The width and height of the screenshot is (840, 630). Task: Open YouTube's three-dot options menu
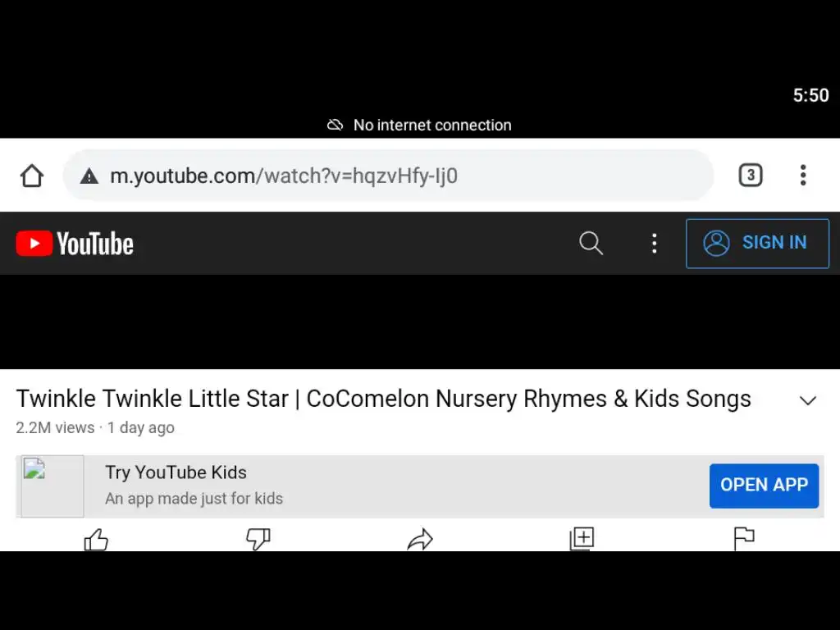click(x=654, y=243)
